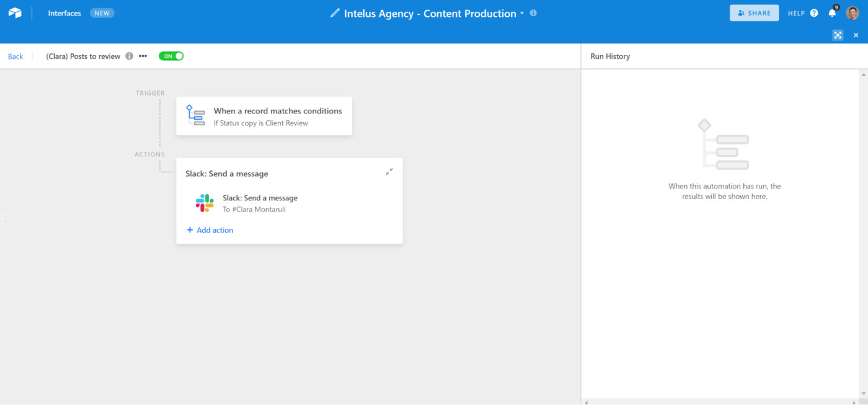Click the SHARE button
Image resolution: width=868 pixels, height=405 pixels.
(x=754, y=13)
